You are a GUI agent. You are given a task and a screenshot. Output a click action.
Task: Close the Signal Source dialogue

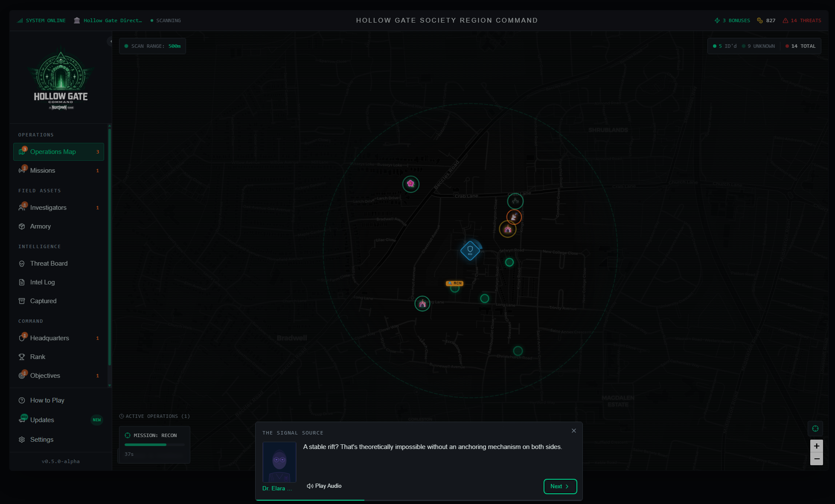coord(574,431)
